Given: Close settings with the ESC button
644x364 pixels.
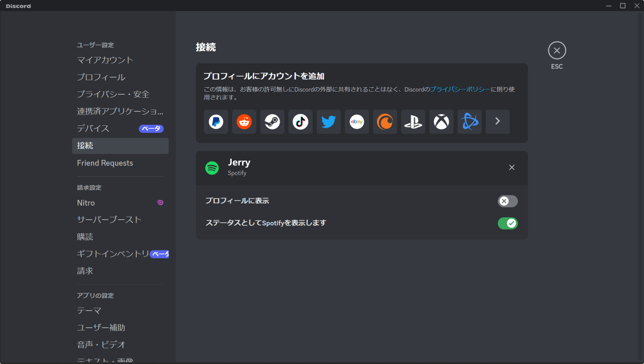Looking at the screenshot, I should (x=557, y=51).
